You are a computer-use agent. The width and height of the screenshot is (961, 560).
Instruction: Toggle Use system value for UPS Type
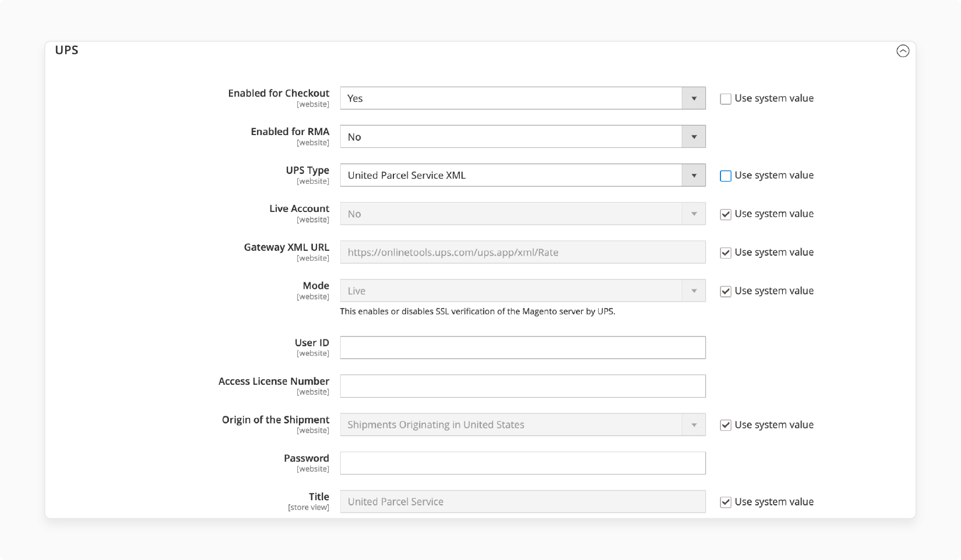pyautogui.click(x=725, y=176)
